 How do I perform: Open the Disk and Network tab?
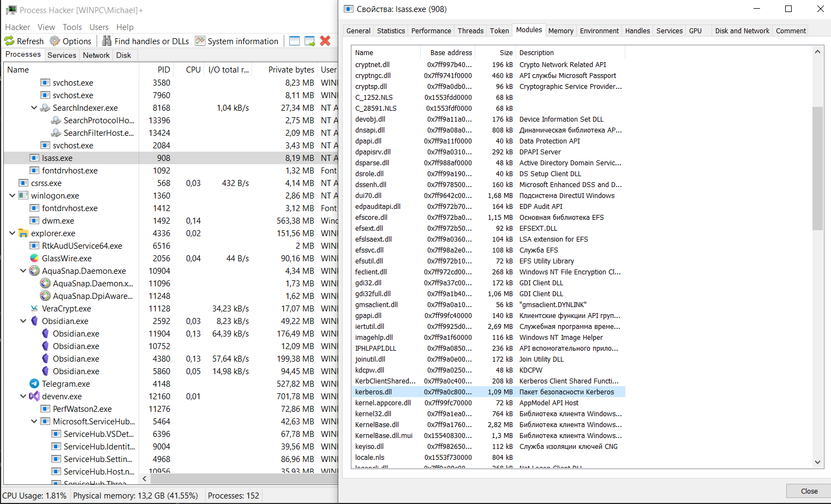(x=742, y=31)
